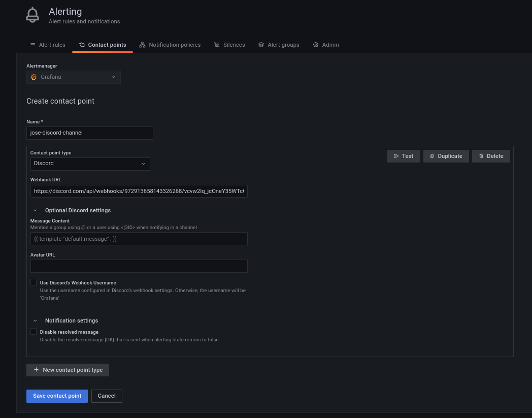Click the Admin gear icon
Image resolution: width=532 pixels, height=418 pixels.
[316, 45]
